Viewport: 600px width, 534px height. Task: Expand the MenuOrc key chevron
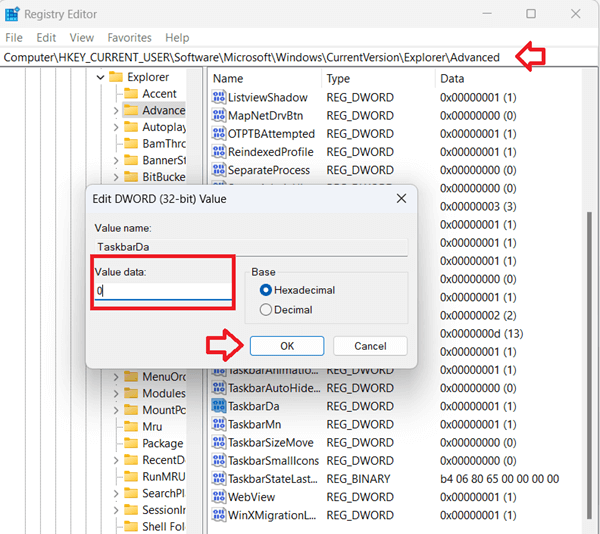(116, 377)
